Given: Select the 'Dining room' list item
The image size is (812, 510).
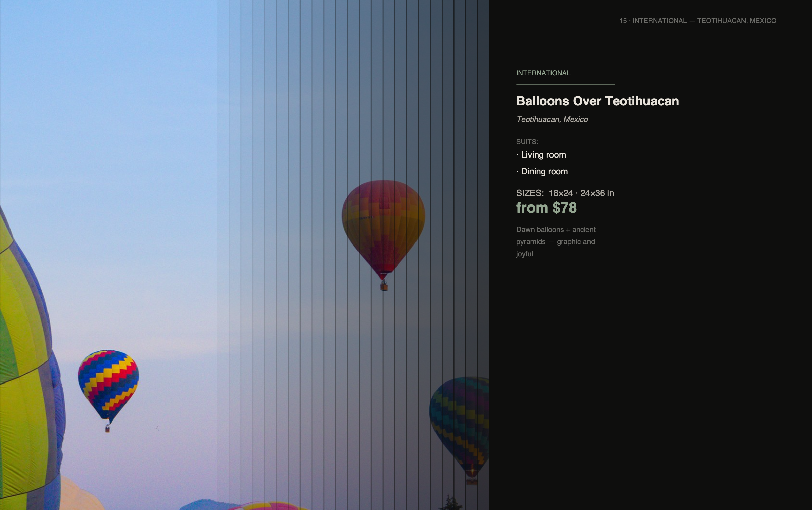Looking at the screenshot, I should 542,171.
